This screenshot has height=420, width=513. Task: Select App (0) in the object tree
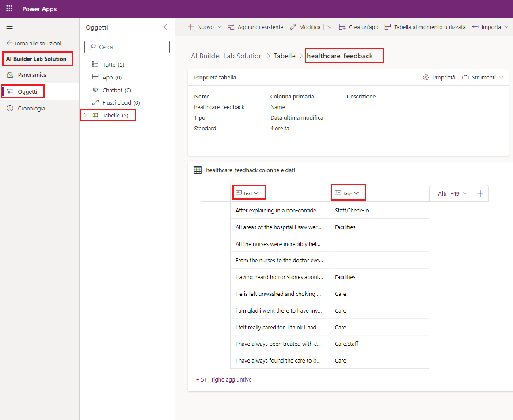click(x=112, y=78)
